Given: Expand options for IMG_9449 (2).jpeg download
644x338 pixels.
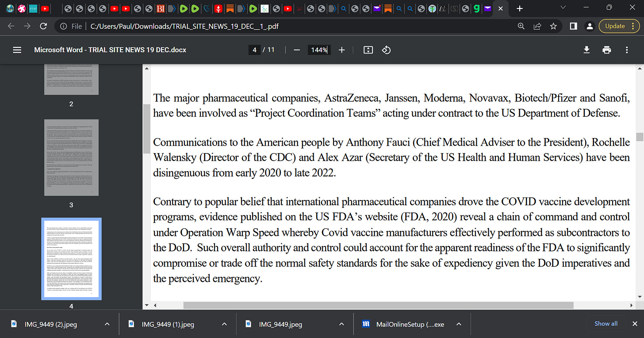Looking at the screenshot, I should point(107,324).
